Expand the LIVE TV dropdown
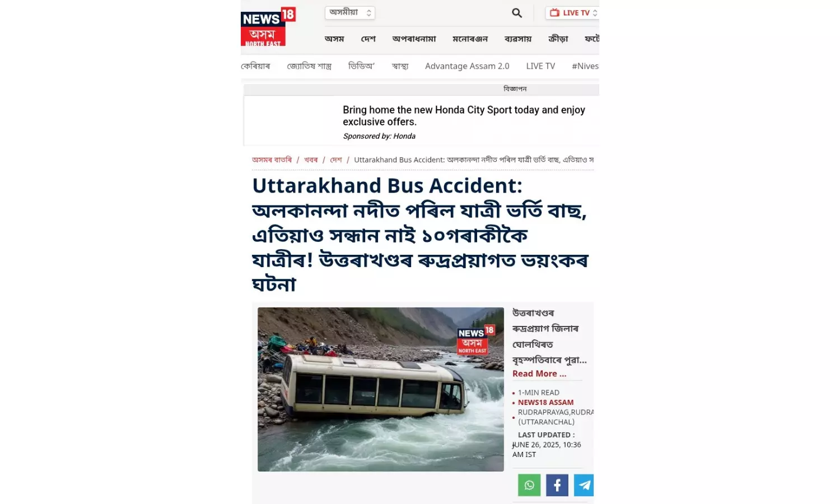Viewport: 840px width, 504px height. pyautogui.click(x=572, y=13)
